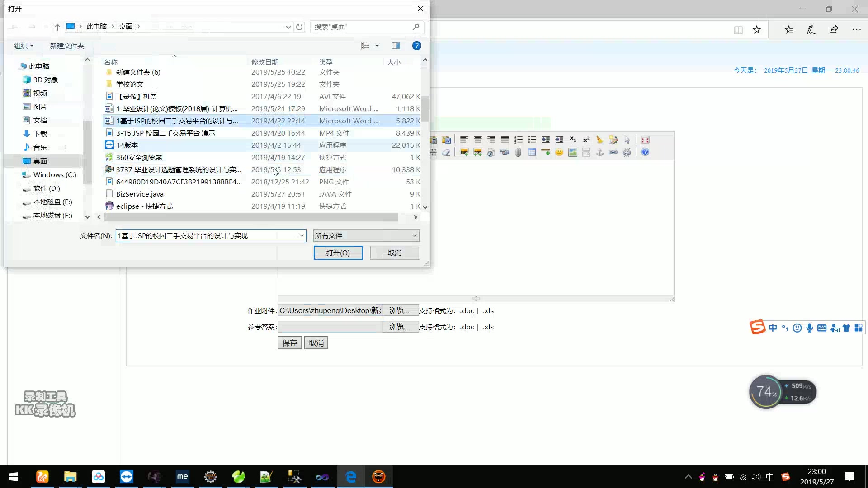The image size is (868, 488).
Task: Click the insert table icon in editor
Action: (x=532, y=152)
